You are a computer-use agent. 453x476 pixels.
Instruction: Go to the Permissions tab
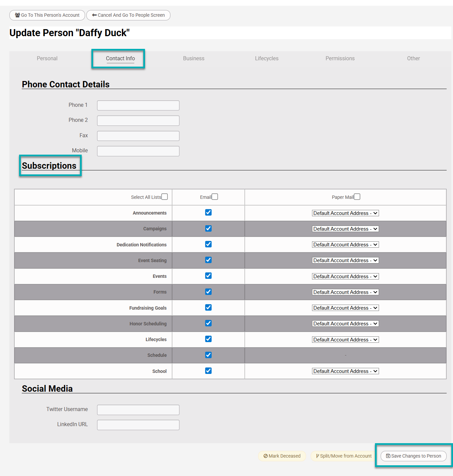[x=340, y=58]
